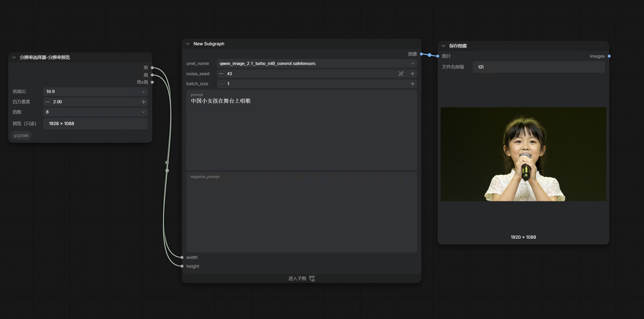Click the 宽 output socket
This screenshot has width=644, height=319.
tap(152, 68)
